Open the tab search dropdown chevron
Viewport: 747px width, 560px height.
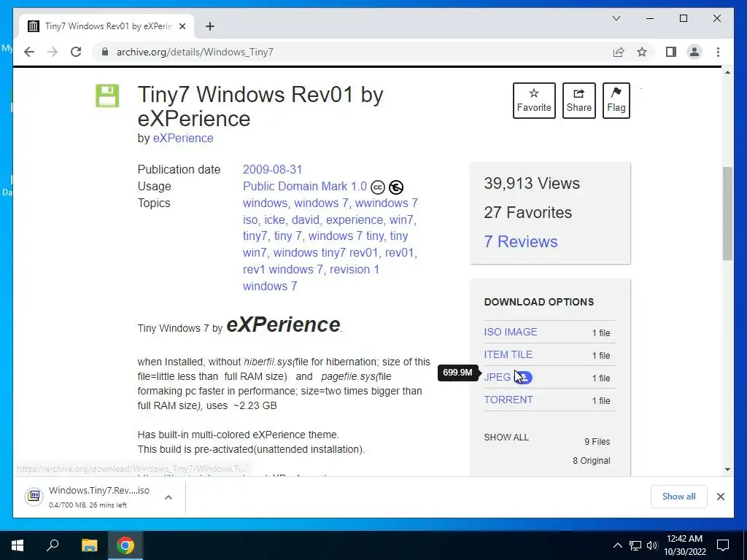point(616,18)
